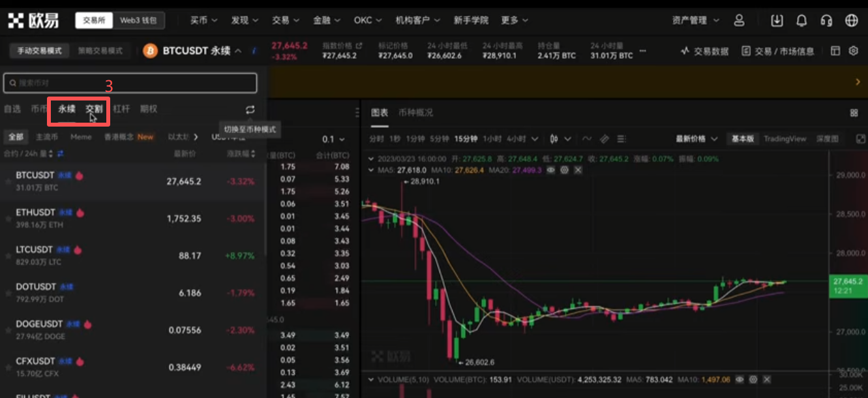
Task: Select 1小时 chart interval
Action: pos(494,139)
